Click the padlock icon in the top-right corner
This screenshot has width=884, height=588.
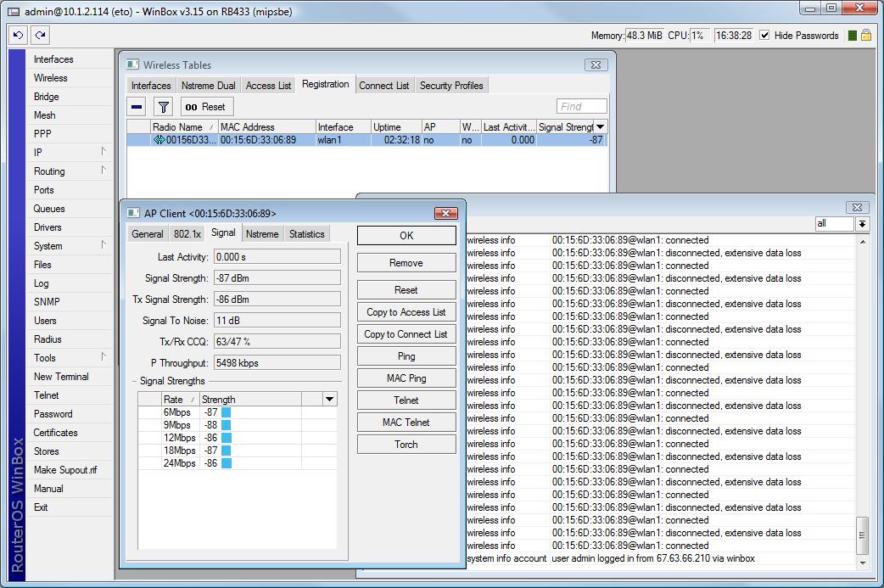pyautogui.click(x=866, y=36)
